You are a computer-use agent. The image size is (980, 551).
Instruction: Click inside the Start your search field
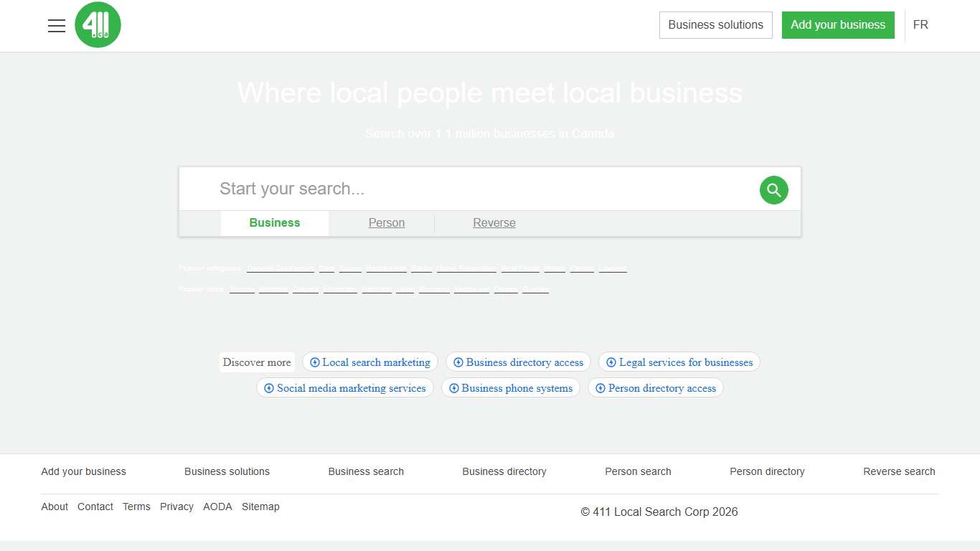pos(430,189)
